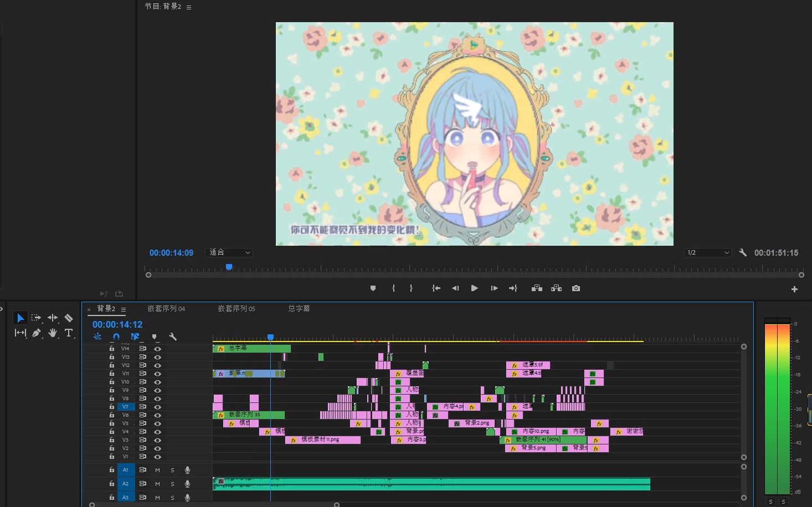Select the 总字幕 clip on V14
812x507 pixels.
tap(251, 349)
